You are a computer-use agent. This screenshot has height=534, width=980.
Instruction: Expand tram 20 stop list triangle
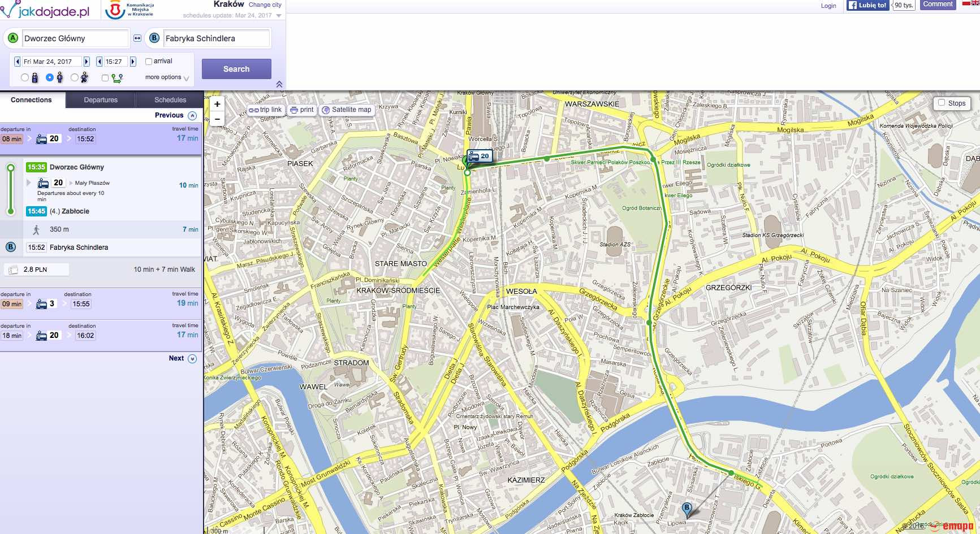tap(29, 183)
